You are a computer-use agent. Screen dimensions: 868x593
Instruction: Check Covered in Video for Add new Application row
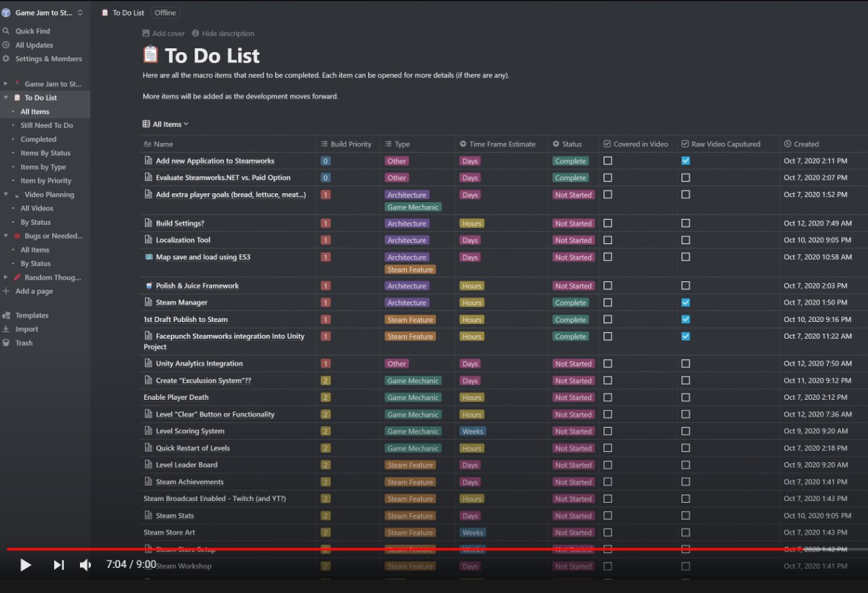coord(608,161)
